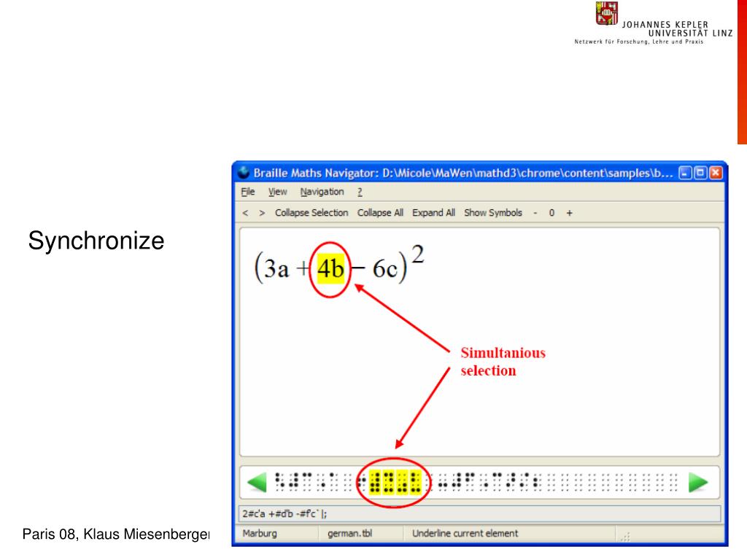Click Collapse Selection in the toolbar
Screen dimensions: 747x560
coord(311,213)
